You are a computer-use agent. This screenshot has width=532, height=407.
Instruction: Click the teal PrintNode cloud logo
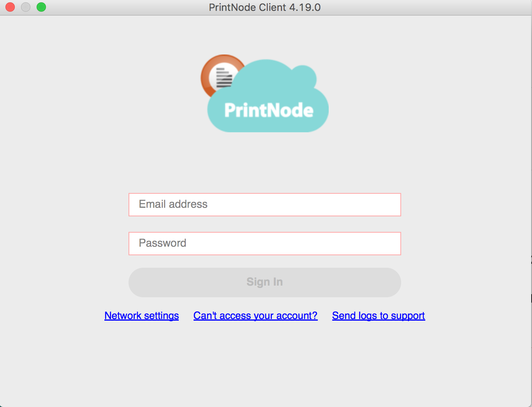click(x=268, y=96)
